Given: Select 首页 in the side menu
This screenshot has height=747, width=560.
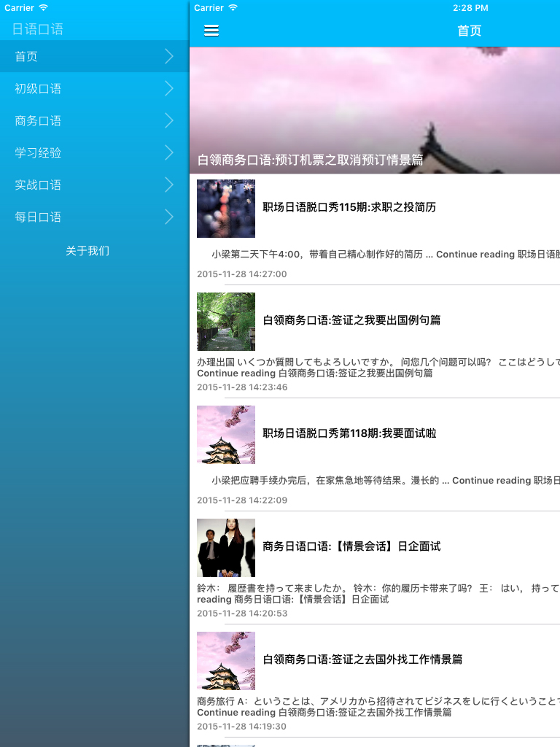Looking at the screenshot, I should tap(94, 56).
